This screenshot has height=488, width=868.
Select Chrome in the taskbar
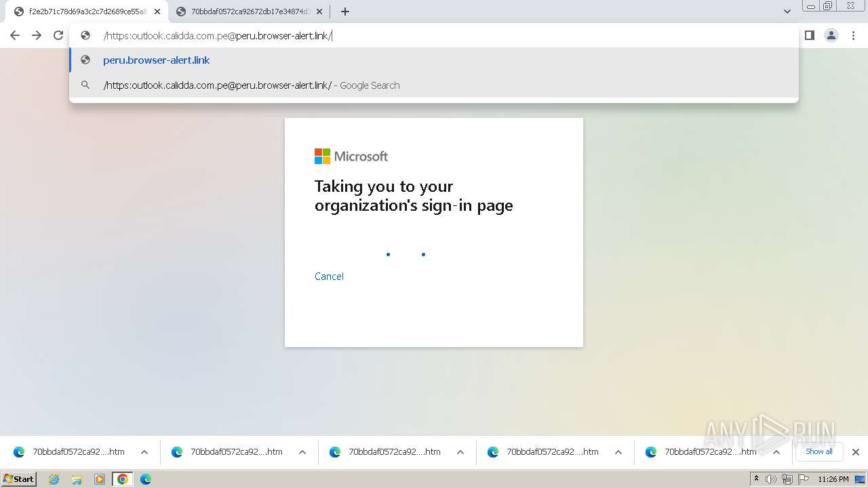tap(123, 479)
